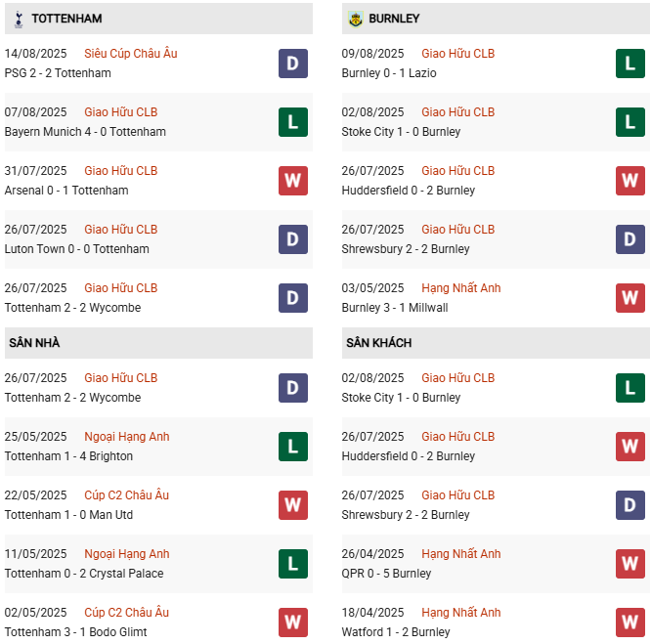Open the SÂN KHÁCH away section header
The width and height of the screenshot is (651, 644).
coord(378,343)
